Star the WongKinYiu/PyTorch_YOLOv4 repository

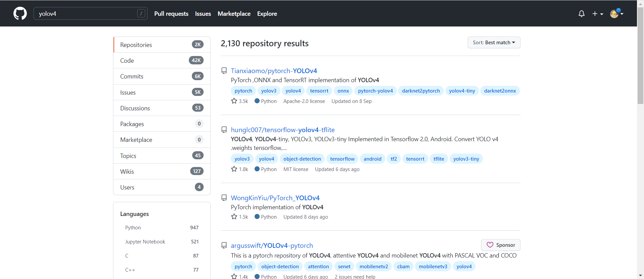point(234,217)
